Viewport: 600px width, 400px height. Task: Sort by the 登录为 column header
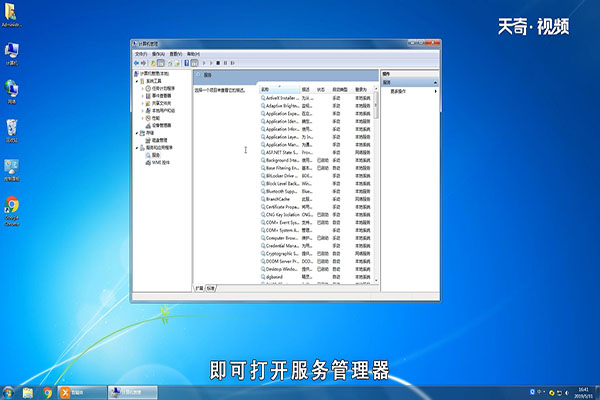(363, 89)
